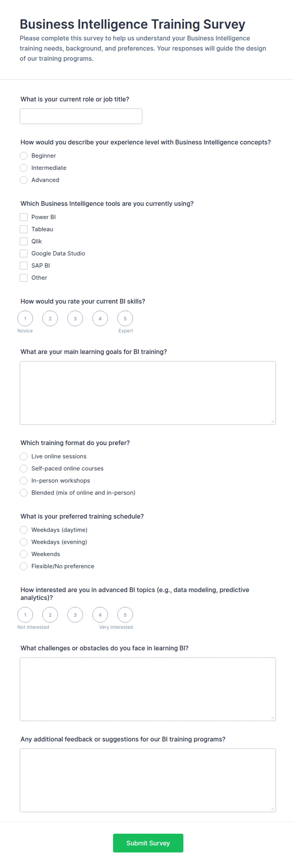Click the Submit Survey button
Image resolution: width=293 pixels, height=868 pixels.
coord(148,843)
